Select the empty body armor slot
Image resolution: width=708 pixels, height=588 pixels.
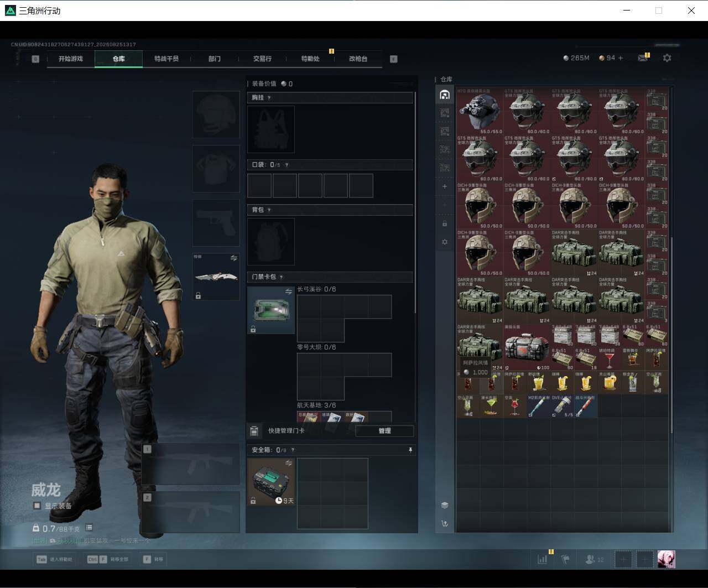[216, 169]
